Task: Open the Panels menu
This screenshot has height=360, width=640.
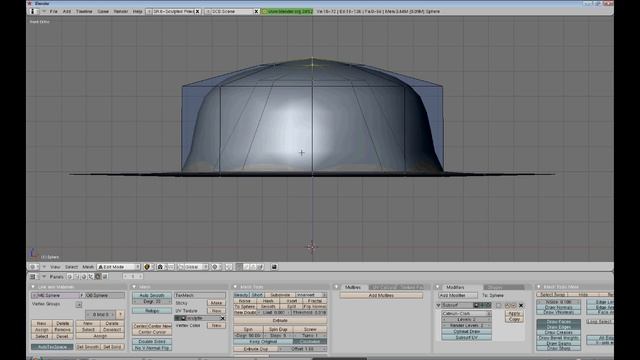Action: [56, 277]
